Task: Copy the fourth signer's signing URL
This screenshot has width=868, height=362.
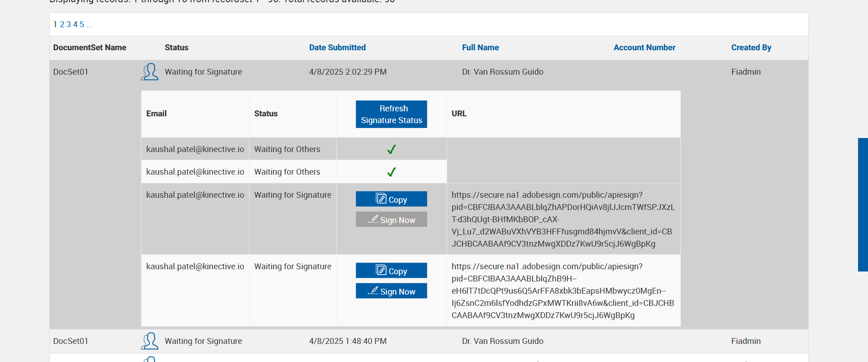Action: [391, 271]
